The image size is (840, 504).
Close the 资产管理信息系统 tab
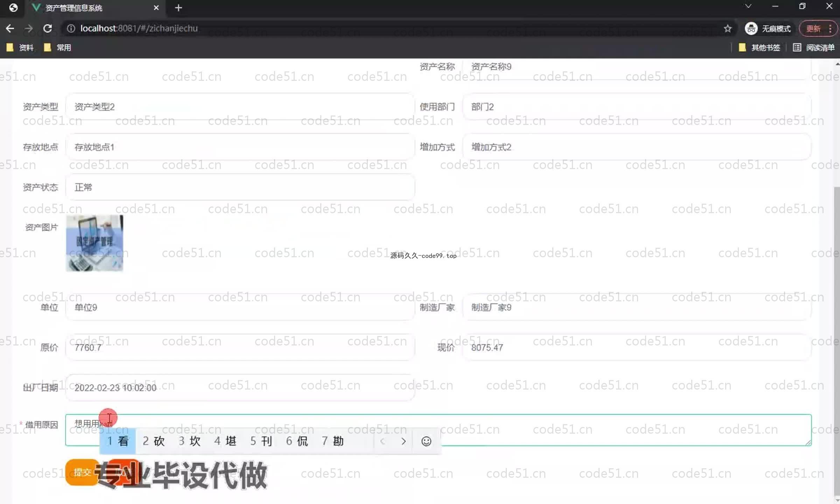coord(156,8)
